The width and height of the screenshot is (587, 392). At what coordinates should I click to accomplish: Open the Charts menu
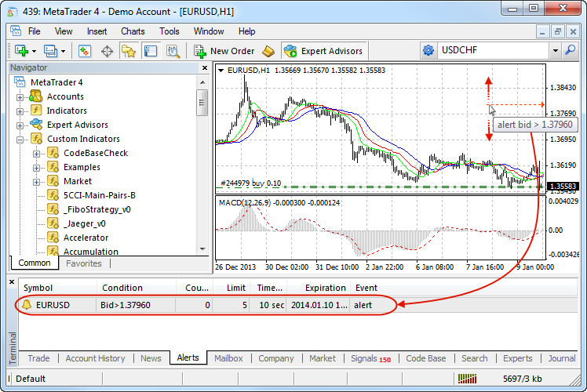click(x=133, y=31)
